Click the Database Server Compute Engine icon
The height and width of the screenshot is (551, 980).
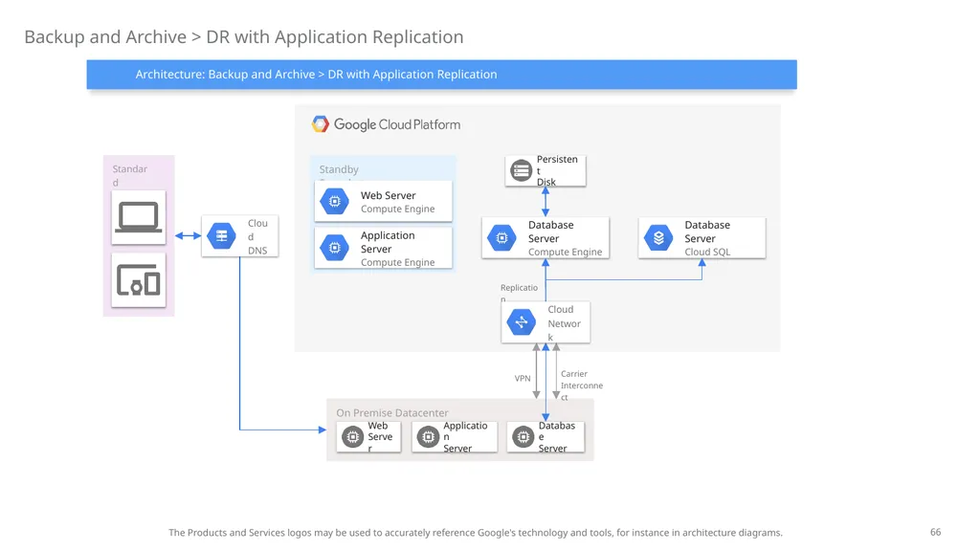coord(501,237)
